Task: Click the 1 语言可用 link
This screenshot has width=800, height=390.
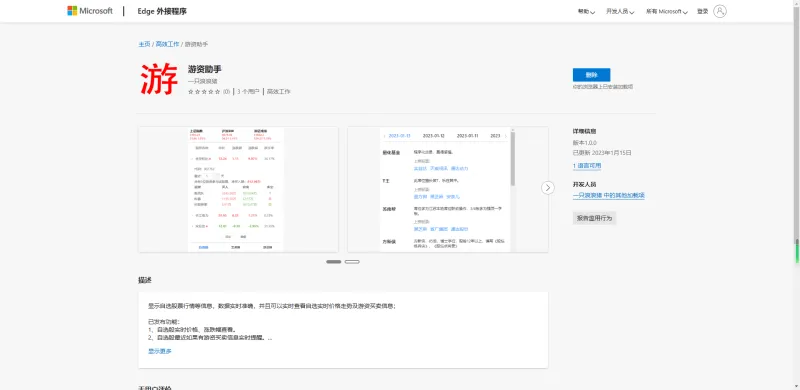Action: [x=587, y=166]
